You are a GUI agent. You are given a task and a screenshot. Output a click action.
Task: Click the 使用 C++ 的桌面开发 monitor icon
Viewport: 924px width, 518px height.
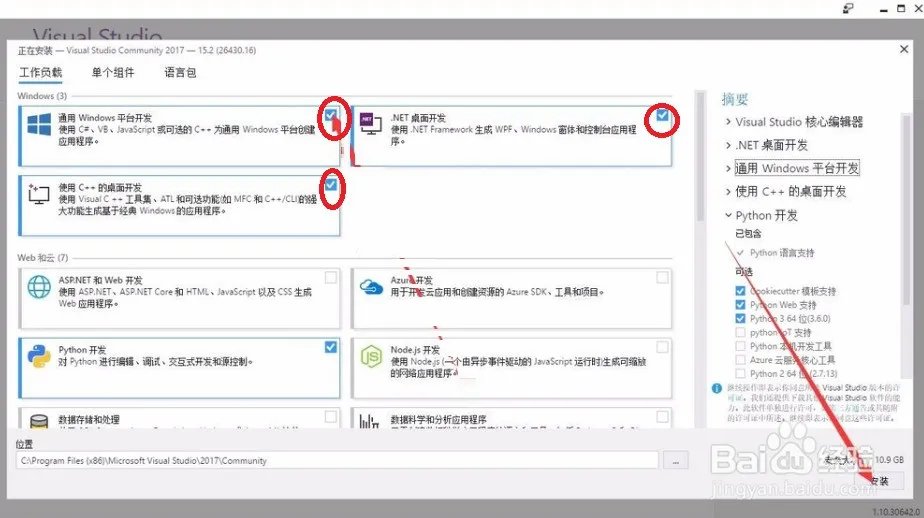pos(39,194)
